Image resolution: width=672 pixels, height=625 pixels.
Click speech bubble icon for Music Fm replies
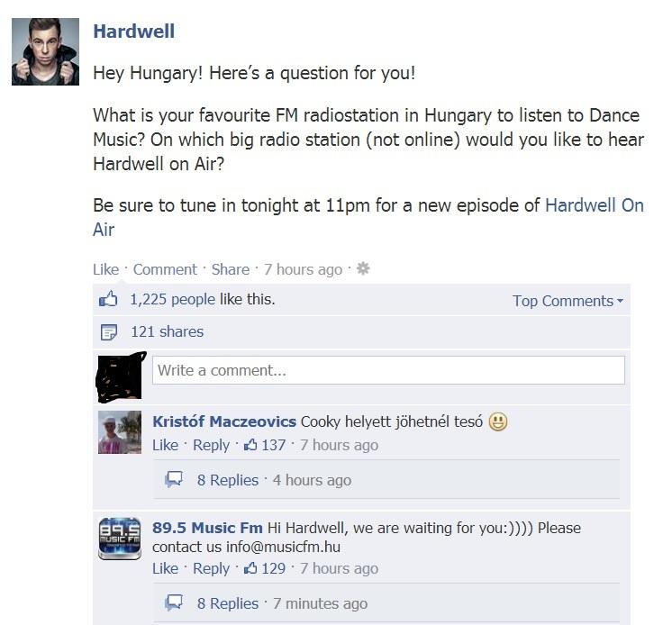[x=174, y=602]
